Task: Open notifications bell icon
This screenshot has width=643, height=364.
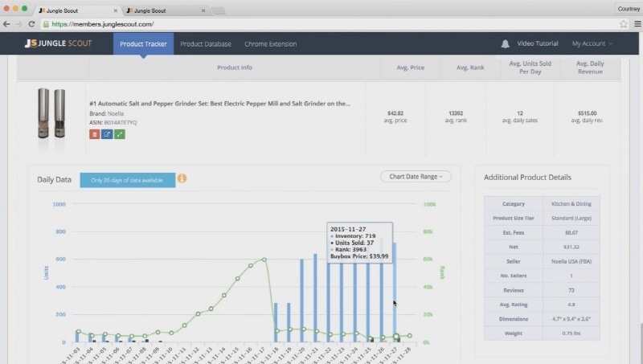Action: coord(506,44)
